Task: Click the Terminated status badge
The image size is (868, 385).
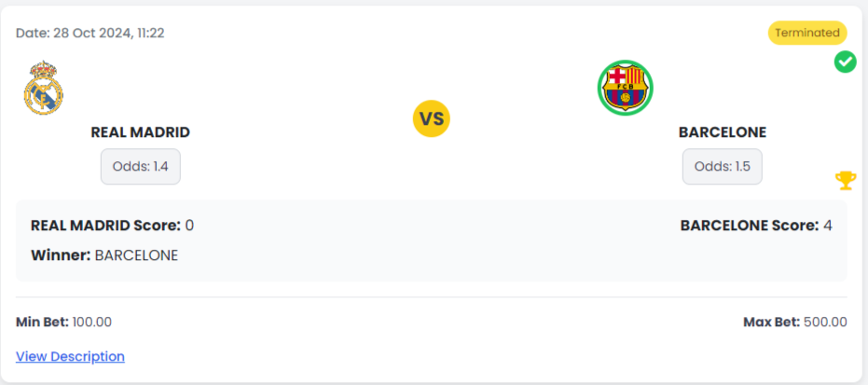Action: pos(806,33)
